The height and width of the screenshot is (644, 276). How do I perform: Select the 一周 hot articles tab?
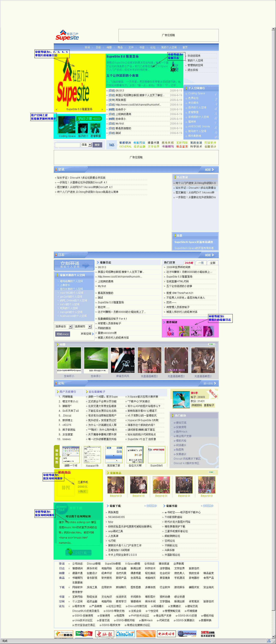(x=201, y=263)
